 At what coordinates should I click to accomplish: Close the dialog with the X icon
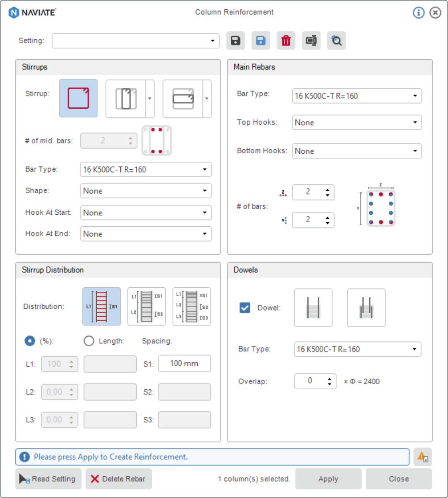[435, 12]
